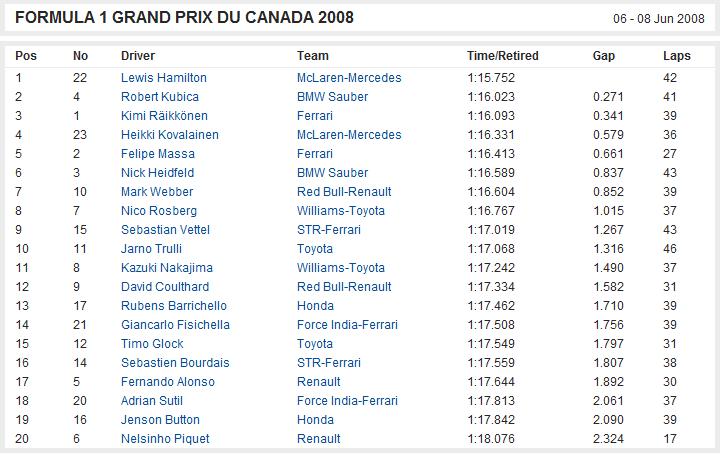The width and height of the screenshot is (721, 454).
Task: Click Sebastien Bourdais's STR-Ferrari team link
Action: coord(329,363)
